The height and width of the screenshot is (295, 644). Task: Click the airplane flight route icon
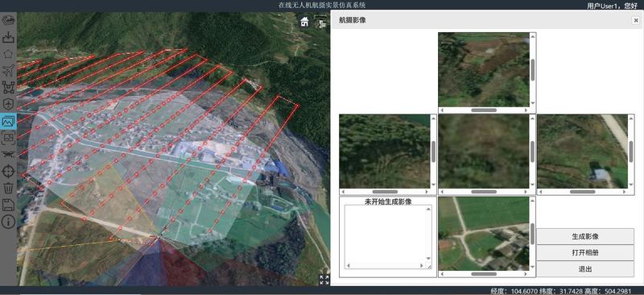8,71
